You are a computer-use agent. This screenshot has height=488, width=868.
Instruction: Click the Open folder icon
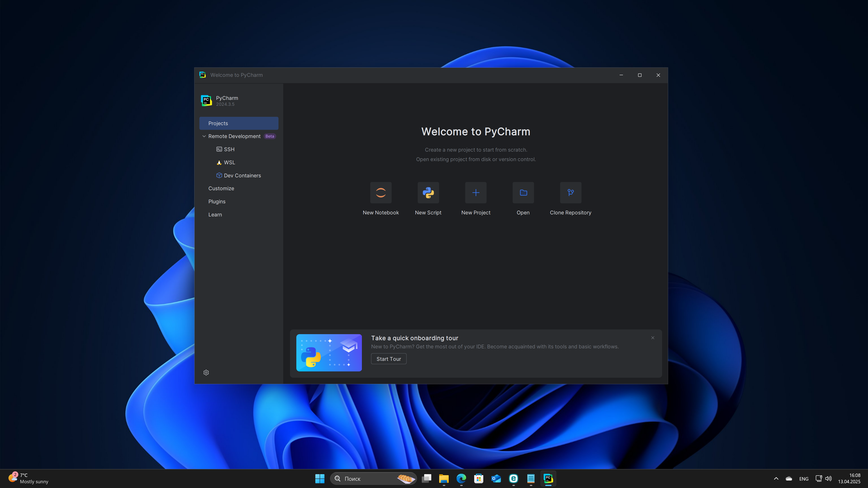[523, 193]
